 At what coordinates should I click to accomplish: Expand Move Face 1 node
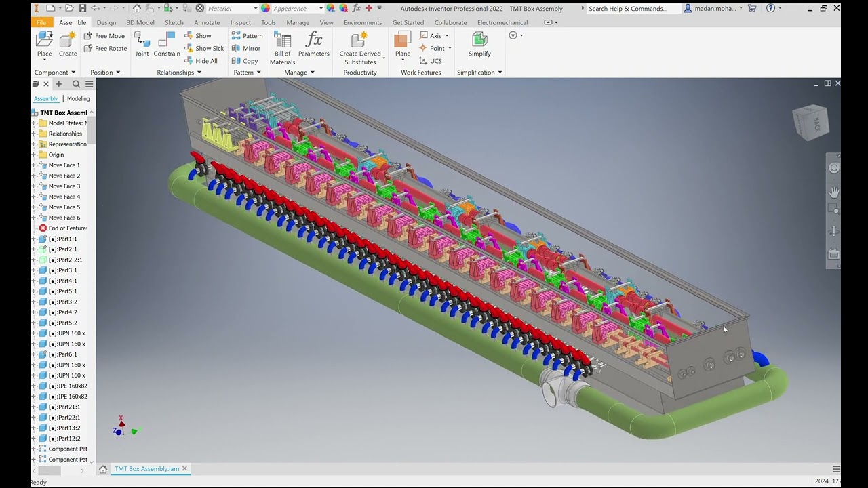coord(33,165)
